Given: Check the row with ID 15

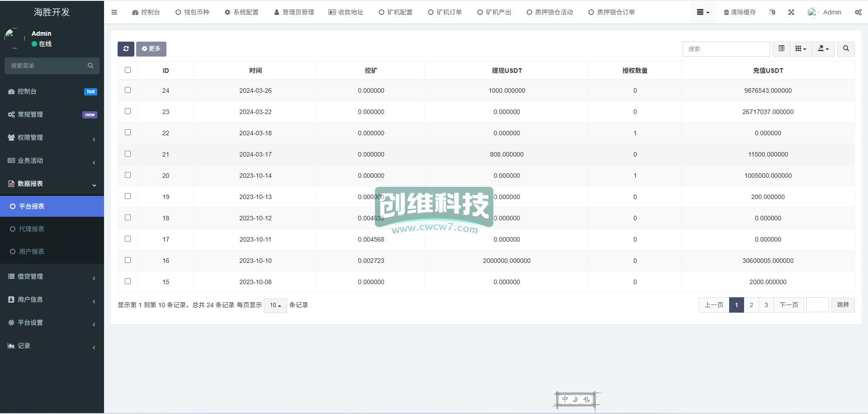Looking at the screenshot, I should click(128, 281).
